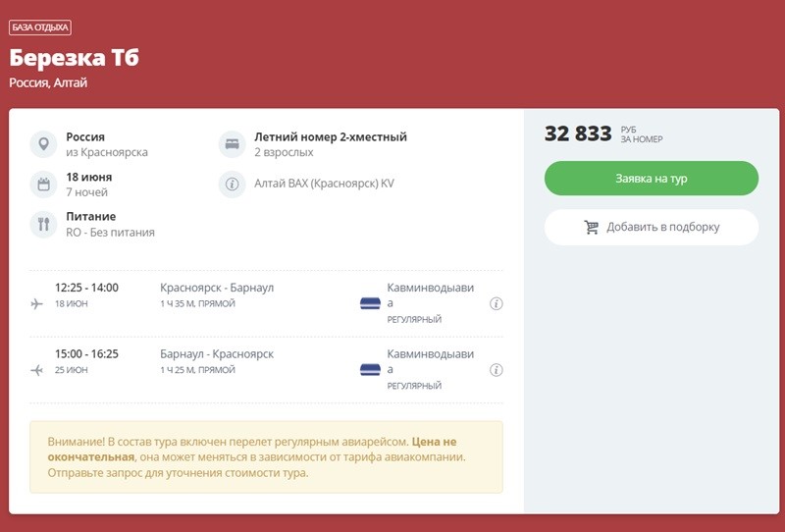Click the return flight airplane icon
Viewport: 785px width, 532px height.
click(37, 370)
